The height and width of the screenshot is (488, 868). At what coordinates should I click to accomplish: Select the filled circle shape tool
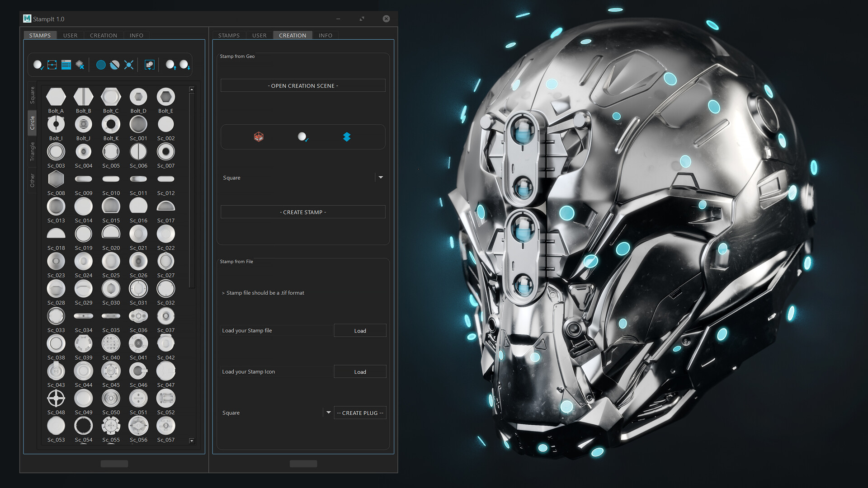[101, 65]
